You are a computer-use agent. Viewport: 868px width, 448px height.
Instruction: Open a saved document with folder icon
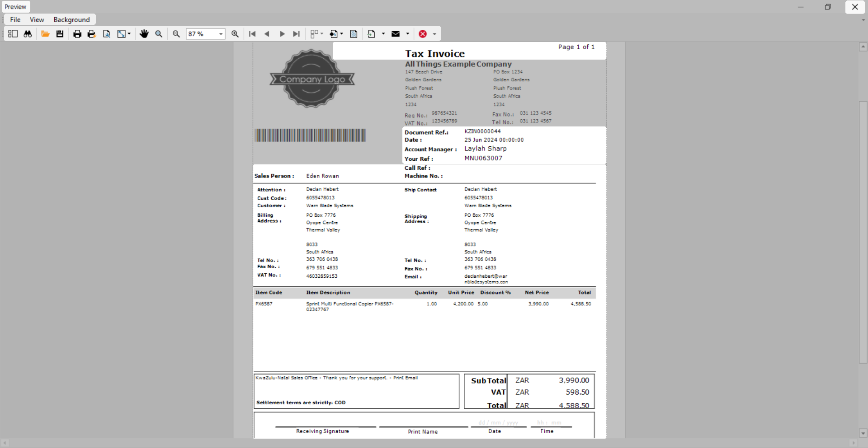pos(45,34)
